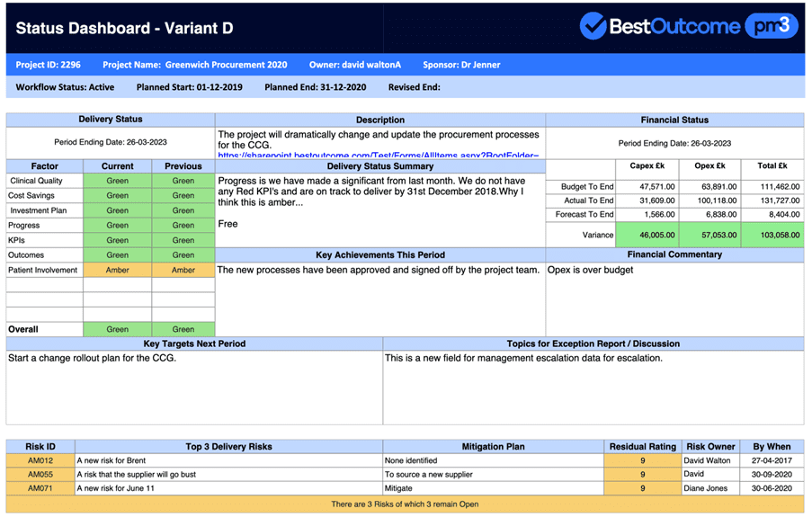Image resolution: width=812 pixels, height=526 pixels.
Task: Click the Key Targets Next Period header
Action: 195,343
